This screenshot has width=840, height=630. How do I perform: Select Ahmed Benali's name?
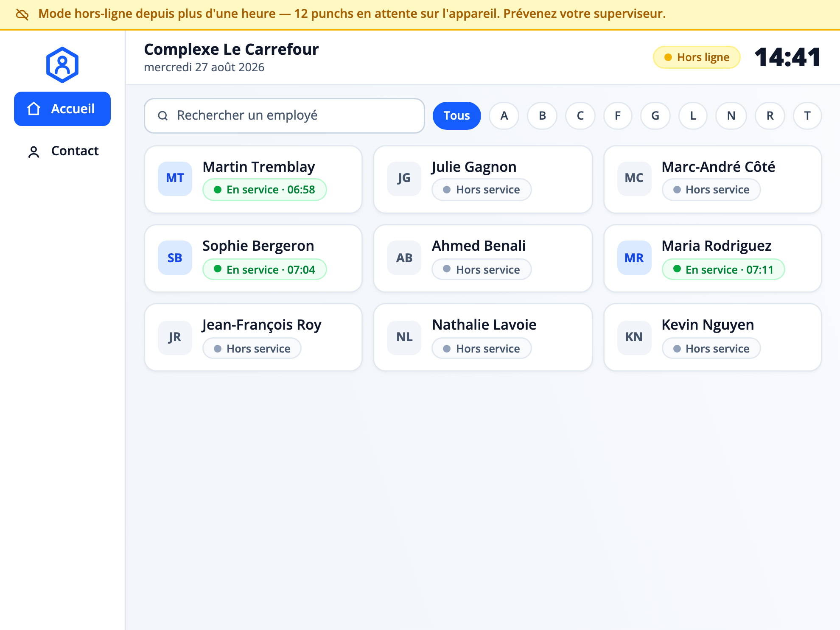479,246
